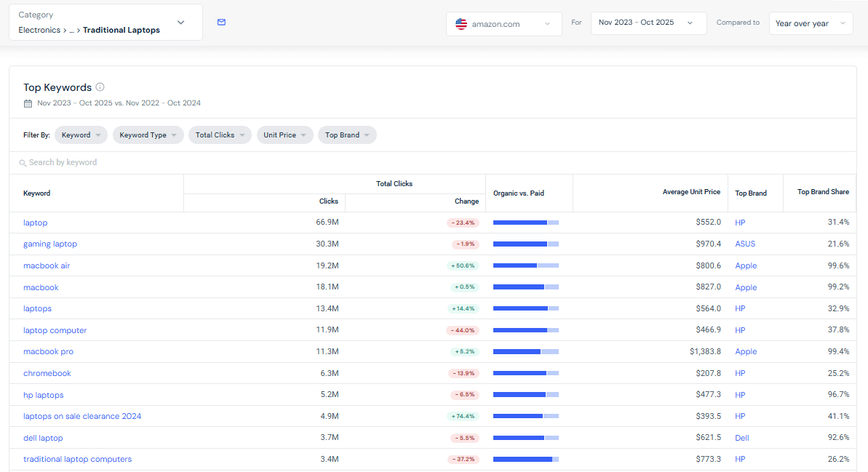Image resolution: width=868 pixels, height=472 pixels.
Task: Open the laptop computer keyword link
Action: tap(55, 330)
